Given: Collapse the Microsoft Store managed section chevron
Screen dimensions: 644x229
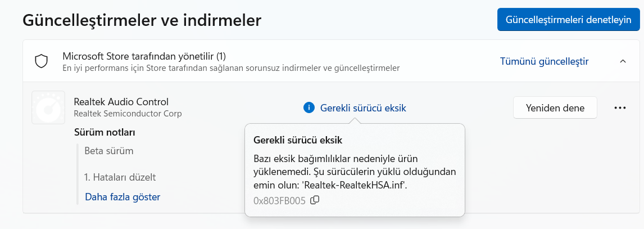Looking at the screenshot, I should pyautogui.click(x=623, y=61).
